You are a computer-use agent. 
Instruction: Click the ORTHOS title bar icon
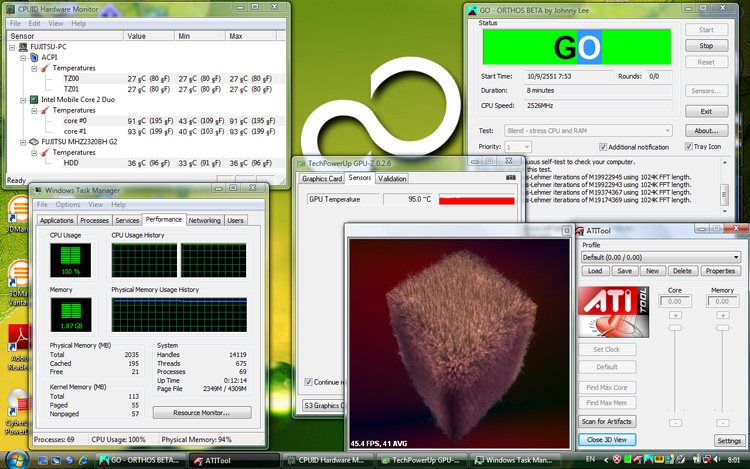473,10
